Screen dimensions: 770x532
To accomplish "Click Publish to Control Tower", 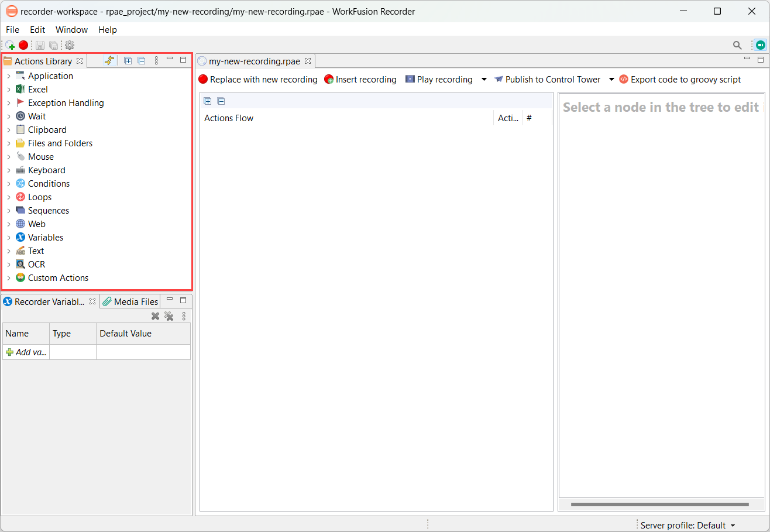I will point(547,80).
